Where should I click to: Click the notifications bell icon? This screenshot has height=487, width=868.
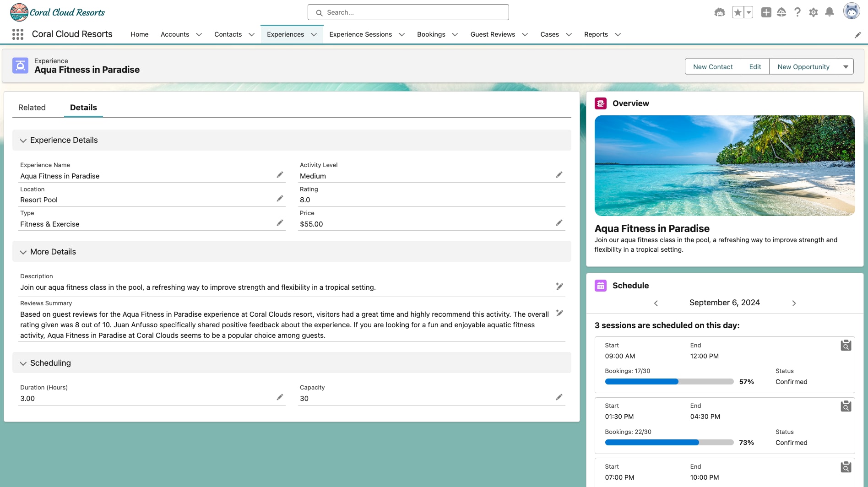[x=829, y=12]
